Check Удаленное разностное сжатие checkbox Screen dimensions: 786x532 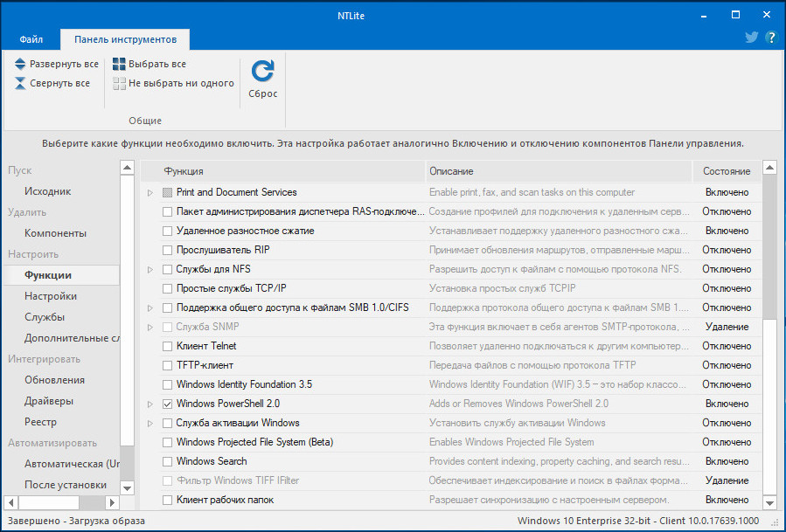[x=167, y=231]
